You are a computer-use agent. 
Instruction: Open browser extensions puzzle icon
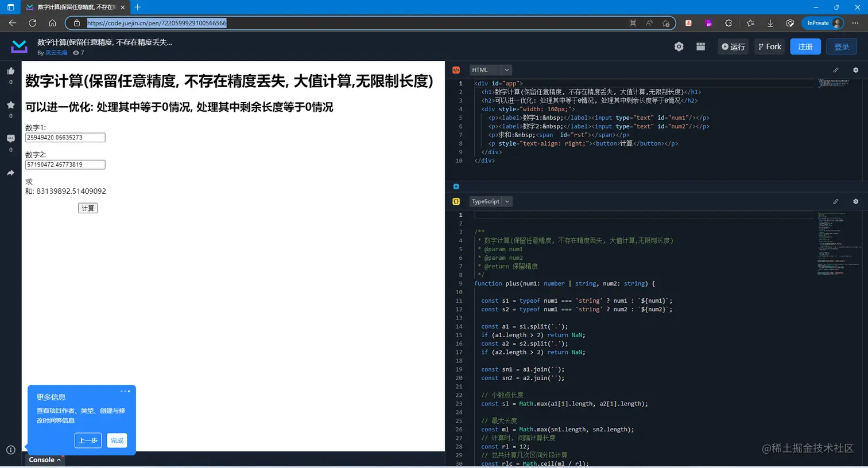728,23
